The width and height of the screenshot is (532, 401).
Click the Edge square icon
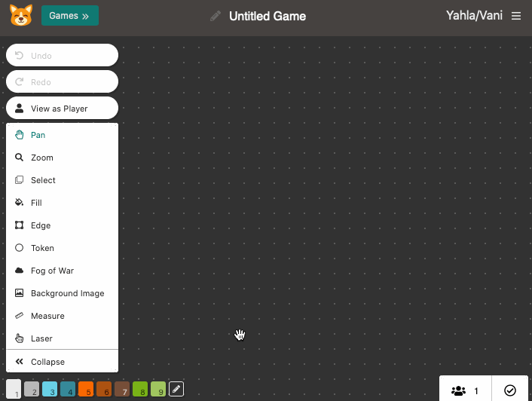[20, 225]
